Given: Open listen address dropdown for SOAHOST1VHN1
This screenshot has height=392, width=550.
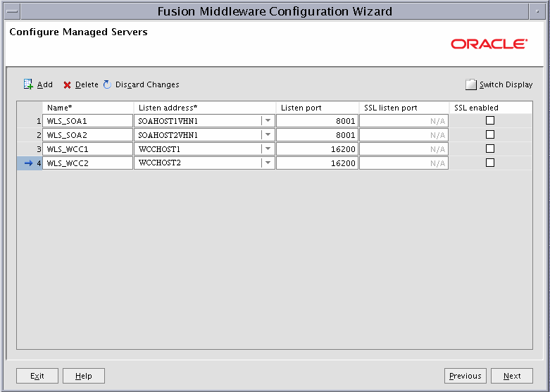Looking at the screenshot, I should coord(268,120).
